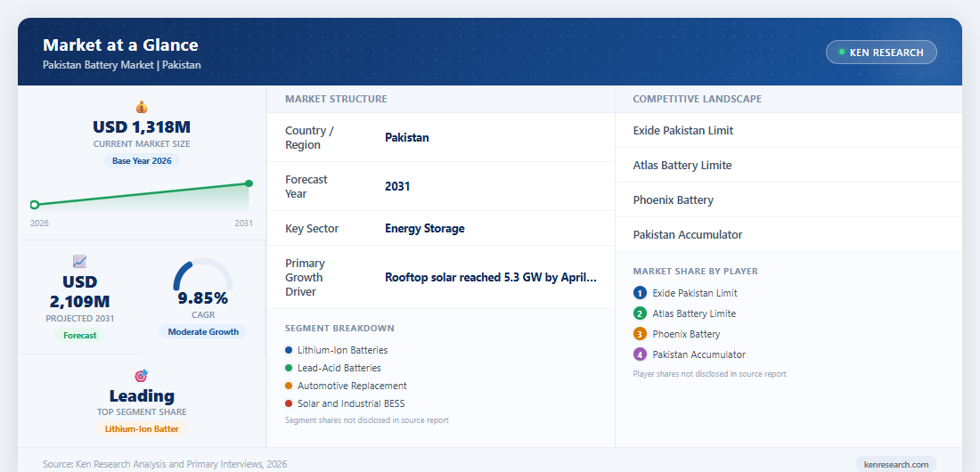Select Atlas Battery Limite in competitive landscape list

(788, 165)
